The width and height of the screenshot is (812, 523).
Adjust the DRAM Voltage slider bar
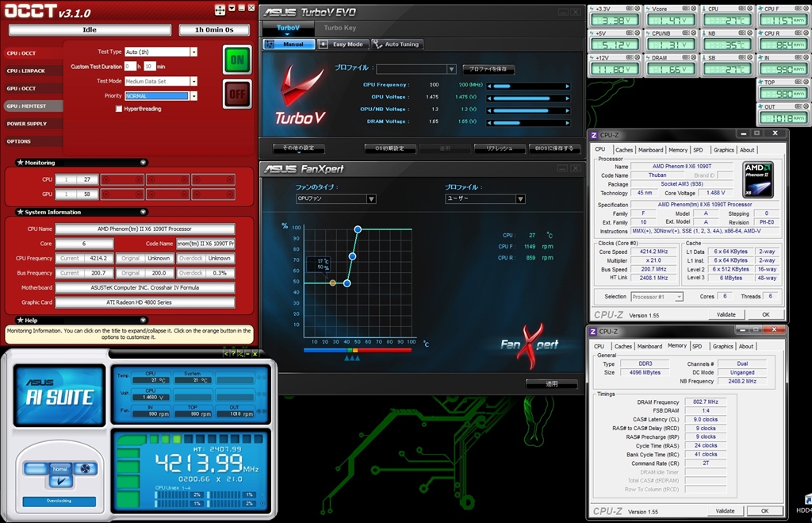tap(527, 121)
